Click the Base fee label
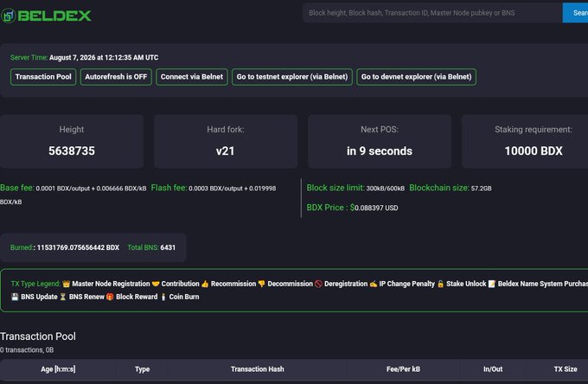This screenshot has width=588, height=384. click(x=17, y=188)
